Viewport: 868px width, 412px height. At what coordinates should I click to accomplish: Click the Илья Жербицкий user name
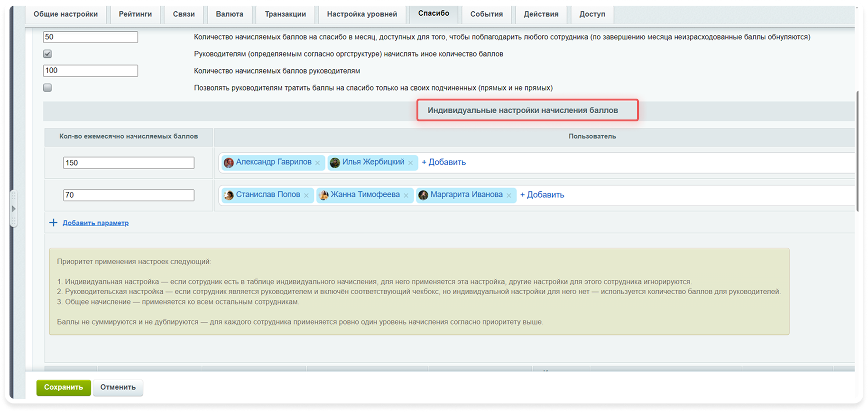pos(373,162)
